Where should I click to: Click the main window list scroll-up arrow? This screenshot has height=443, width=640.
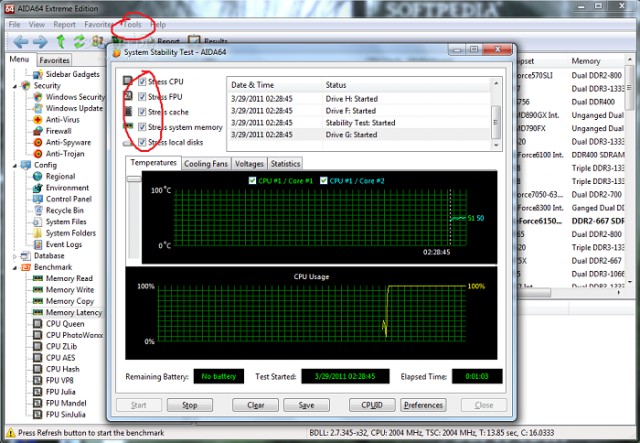(629, 60)
